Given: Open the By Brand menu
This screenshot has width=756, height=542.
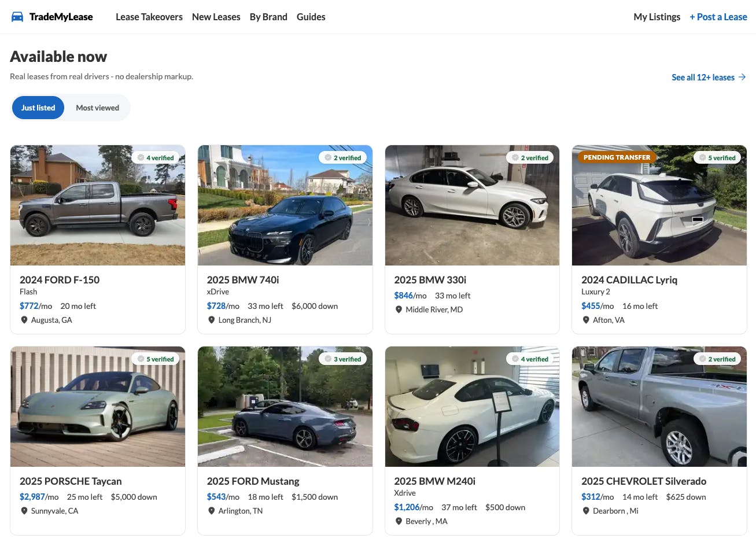Looking at the screenshot, I should (268, 17).
